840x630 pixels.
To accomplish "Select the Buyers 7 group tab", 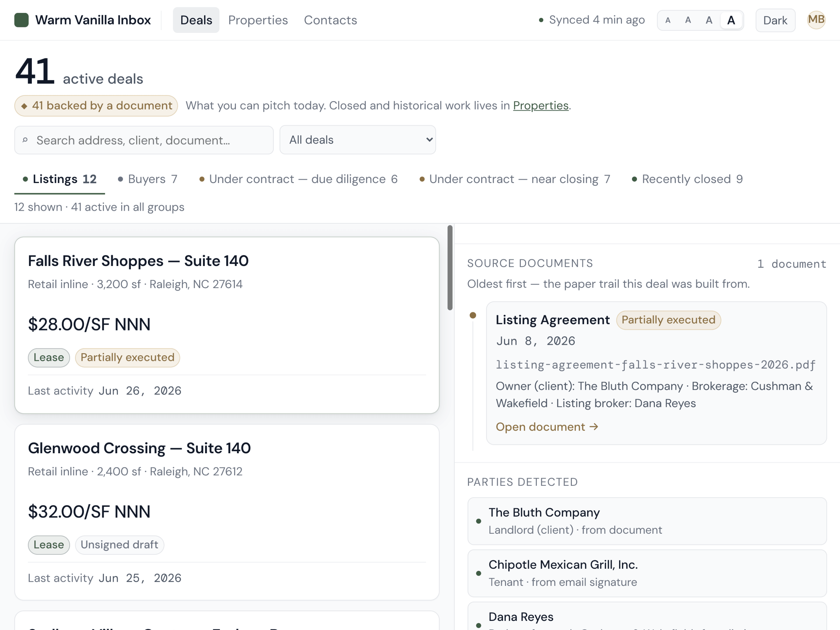I will click(147, 179).
